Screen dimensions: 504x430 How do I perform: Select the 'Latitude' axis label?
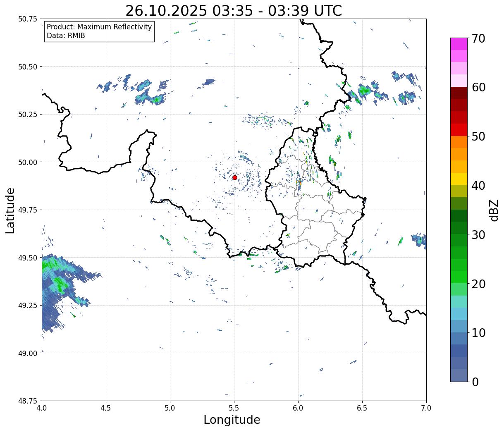(10, 210)
